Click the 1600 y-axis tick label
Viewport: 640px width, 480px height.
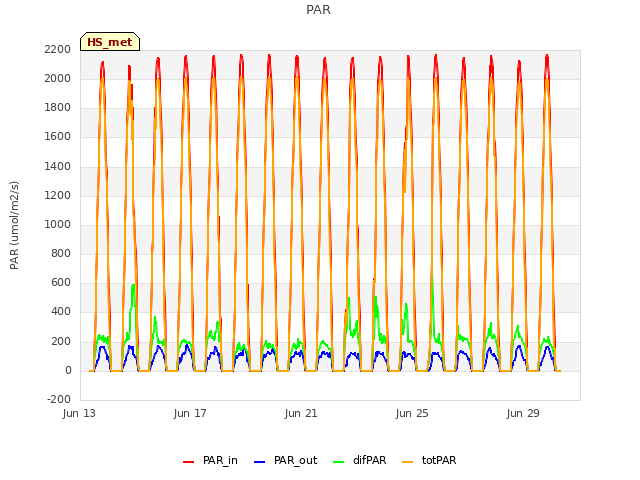[58, 137]
